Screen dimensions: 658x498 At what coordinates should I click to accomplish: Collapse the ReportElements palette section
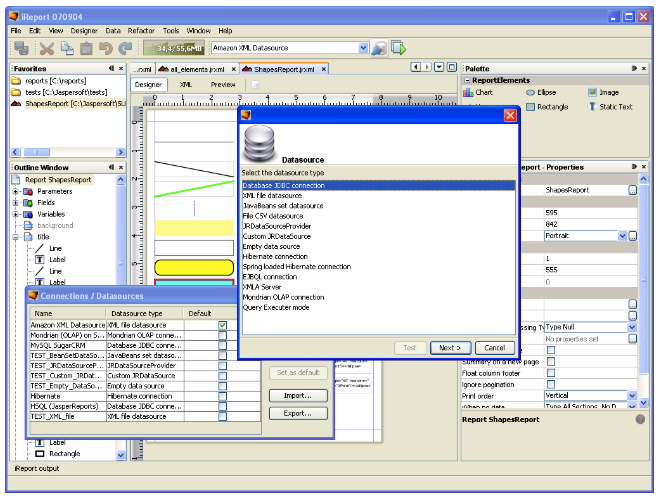click(467, 80)
